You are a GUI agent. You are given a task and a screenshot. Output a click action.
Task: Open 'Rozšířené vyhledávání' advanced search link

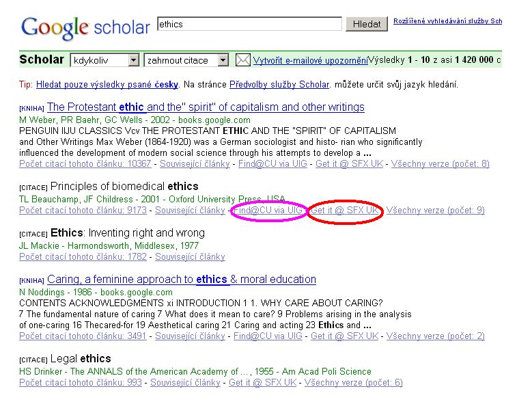[447, 21]
